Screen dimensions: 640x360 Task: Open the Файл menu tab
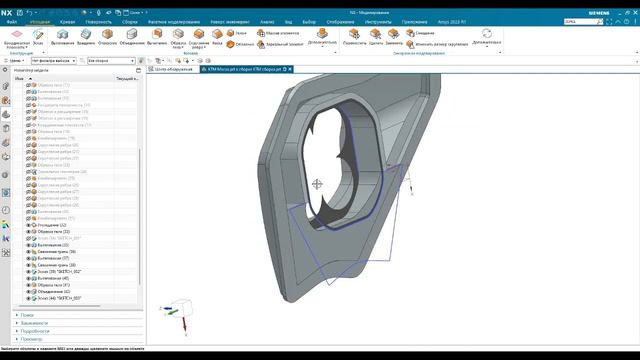pos(12,22)
